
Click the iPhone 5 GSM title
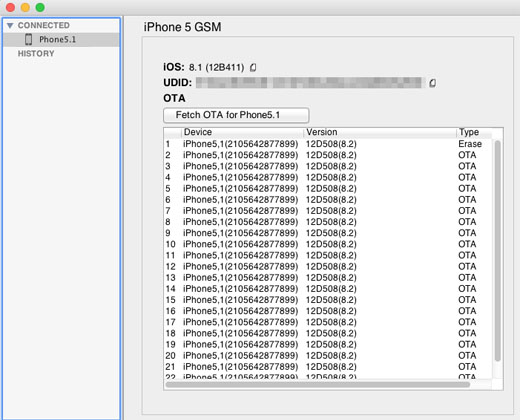coord(182,27)
